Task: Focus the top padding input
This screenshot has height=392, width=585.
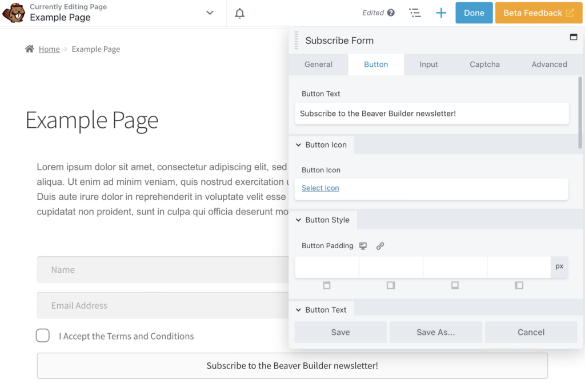Action: (327, 267)
